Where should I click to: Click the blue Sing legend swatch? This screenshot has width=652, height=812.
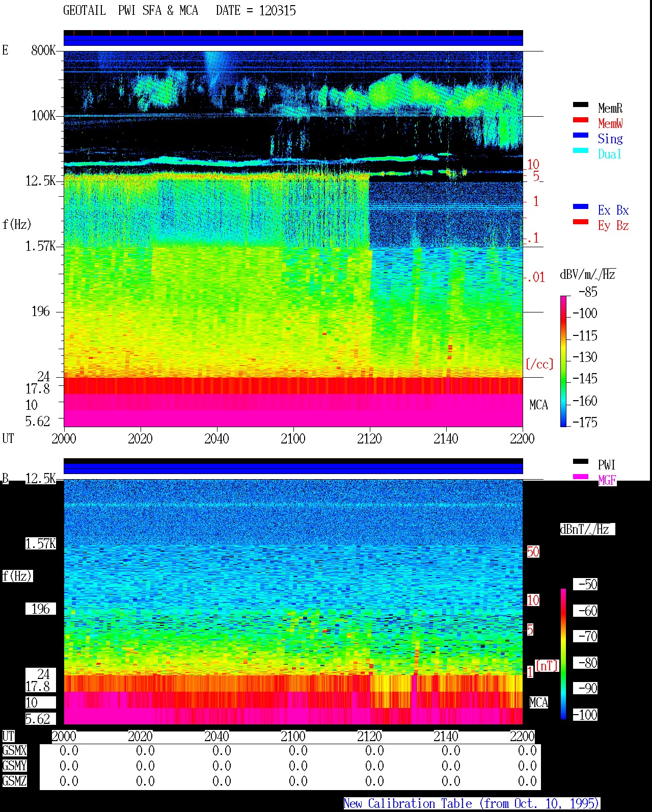tap(581, 136)
